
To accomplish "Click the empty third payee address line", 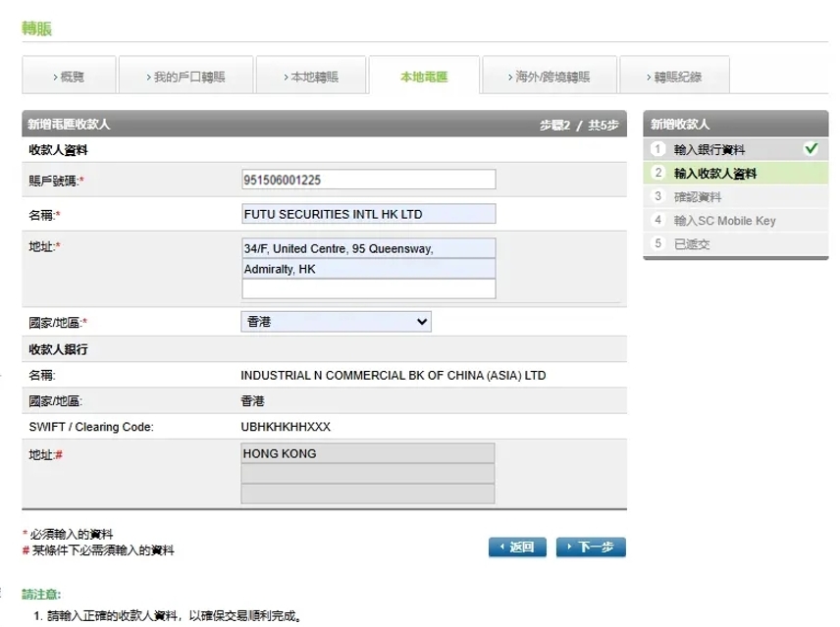I will pos(369,288).
